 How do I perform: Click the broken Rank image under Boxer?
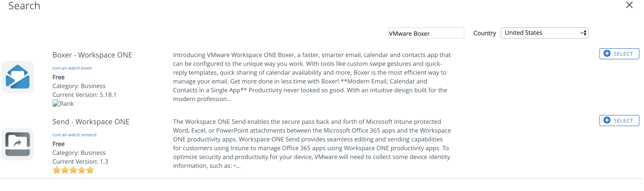[56, 103]
